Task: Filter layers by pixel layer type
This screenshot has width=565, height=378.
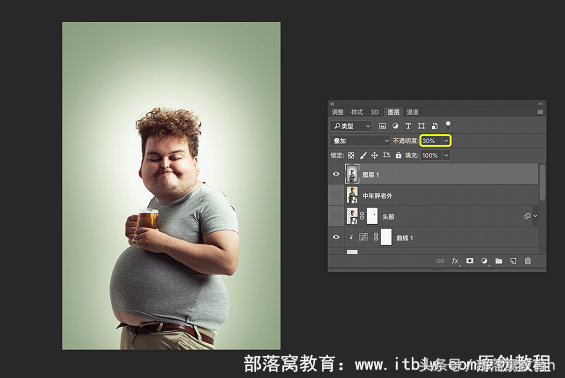Action: pyautogui.click(x=382, y=126)
